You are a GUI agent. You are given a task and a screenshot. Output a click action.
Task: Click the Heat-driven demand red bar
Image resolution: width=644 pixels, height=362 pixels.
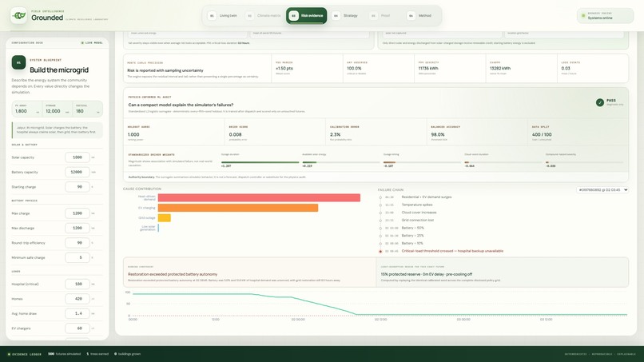tap(259, 198)
